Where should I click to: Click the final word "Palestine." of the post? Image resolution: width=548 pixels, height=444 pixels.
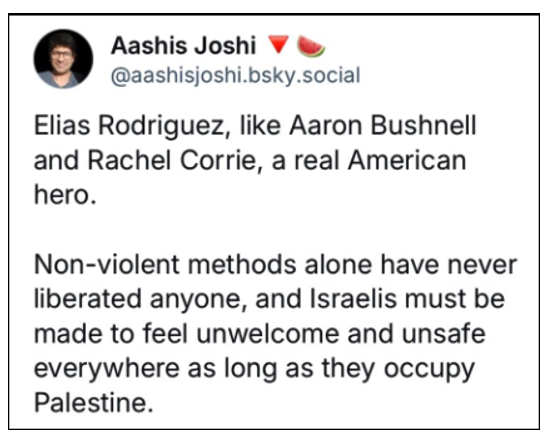coord(94,403)
